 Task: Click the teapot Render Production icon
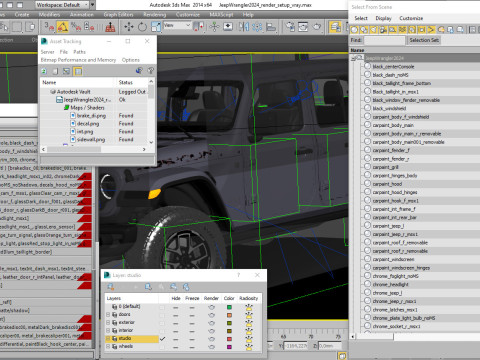[x=316, y=27]
